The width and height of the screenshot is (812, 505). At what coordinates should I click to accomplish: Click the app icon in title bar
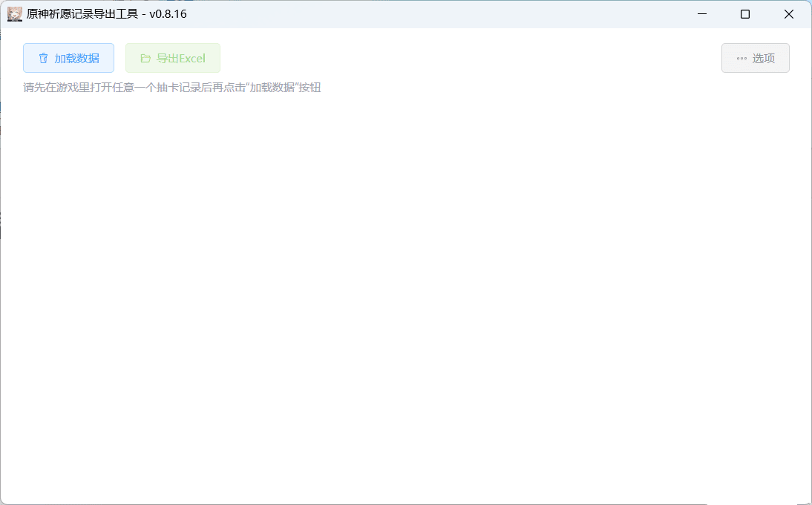coord(15,14)
